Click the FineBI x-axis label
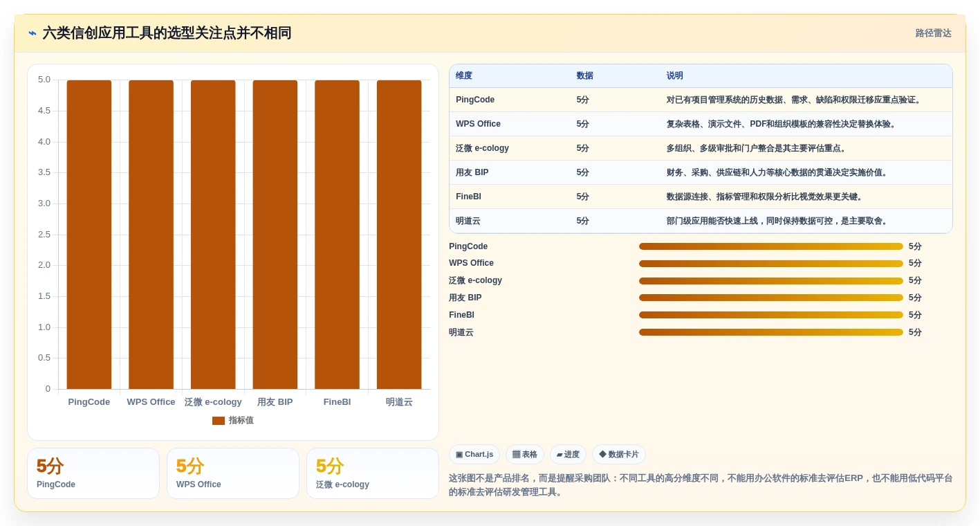Viewport: 980px width, 526px height. (337, 402)
